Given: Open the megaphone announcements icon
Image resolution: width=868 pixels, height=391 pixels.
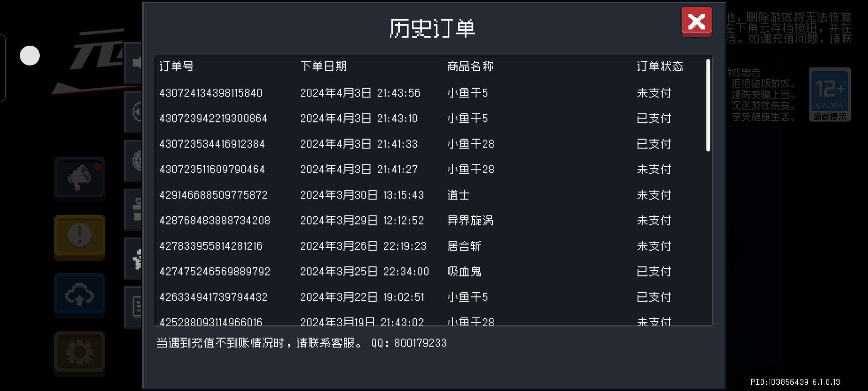Looking at the screenshot, I should [80, 177].
